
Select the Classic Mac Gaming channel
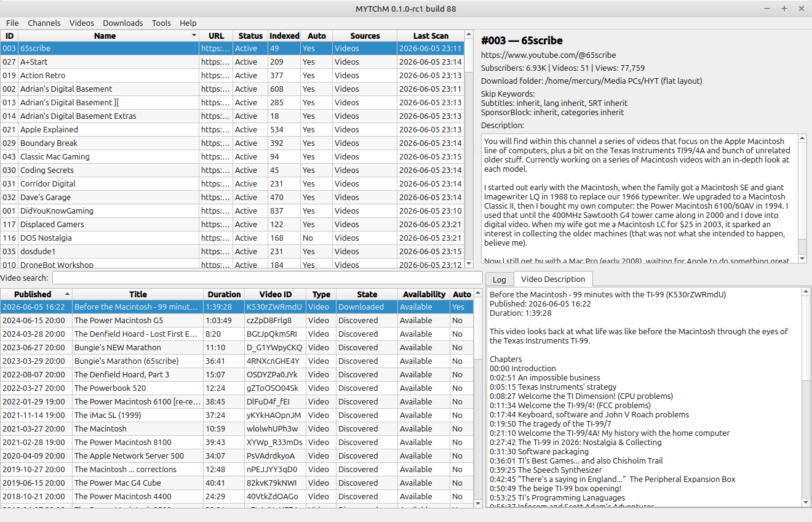pyautogui.click(x=232, y=156)
